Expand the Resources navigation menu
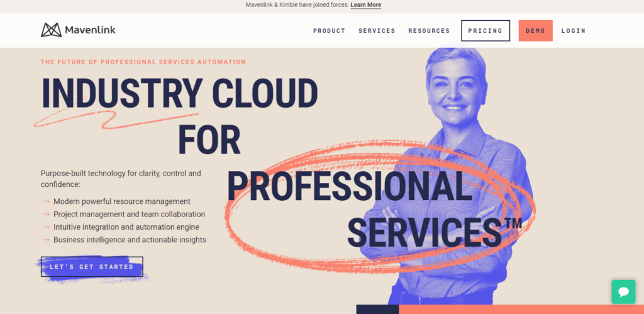This screenshot has width=644, height=314. click(x=429, y=31)
